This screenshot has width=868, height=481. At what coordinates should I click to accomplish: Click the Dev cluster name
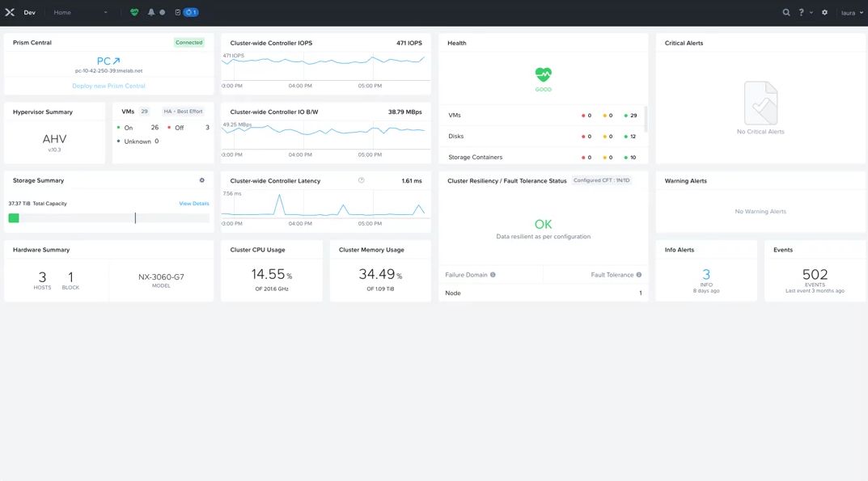(x=29, y=12)
